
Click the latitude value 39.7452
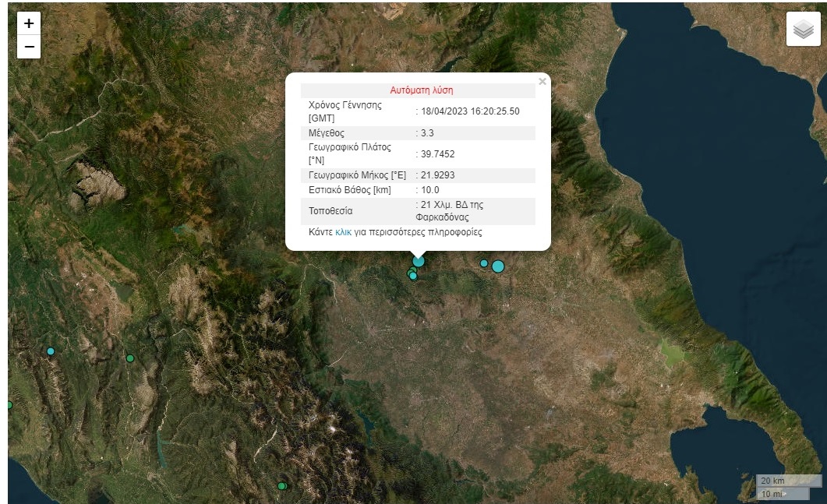[437, 154]
